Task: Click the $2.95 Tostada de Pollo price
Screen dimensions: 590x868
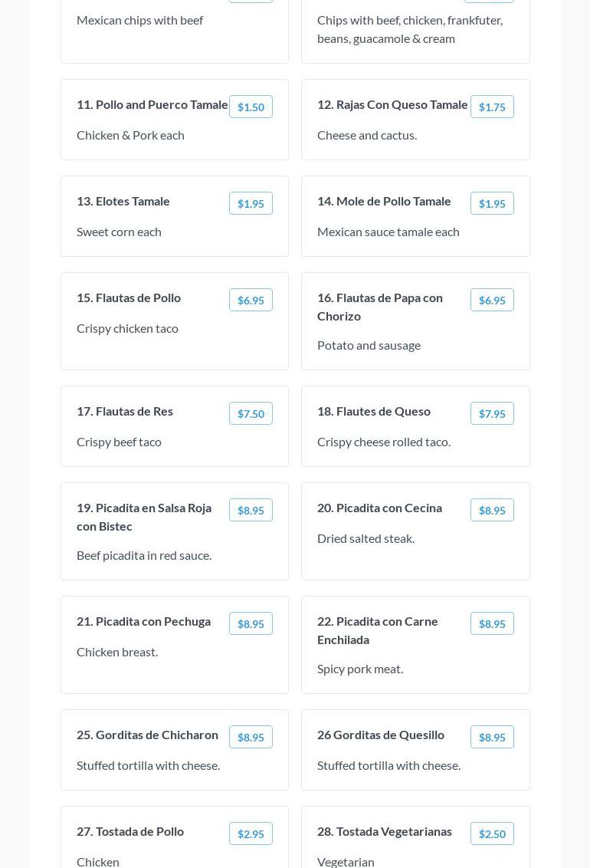Action: (251, 834)
